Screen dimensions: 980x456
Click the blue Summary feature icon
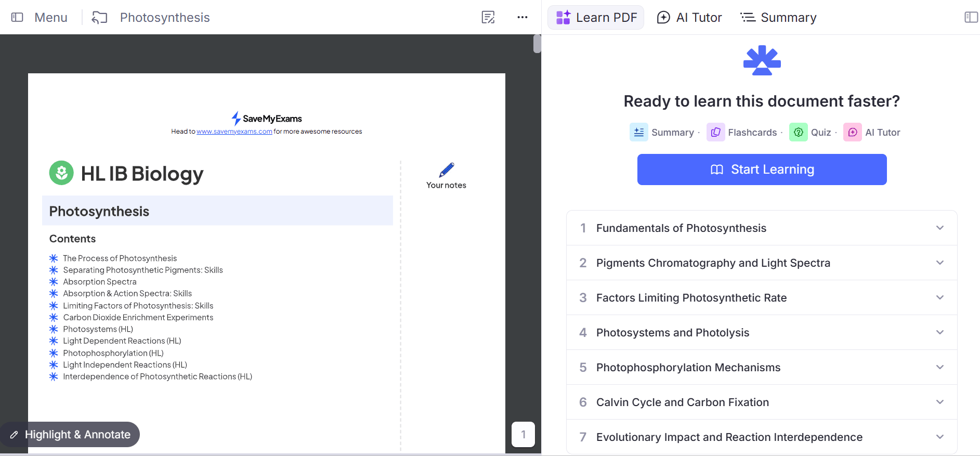point(639,132)
